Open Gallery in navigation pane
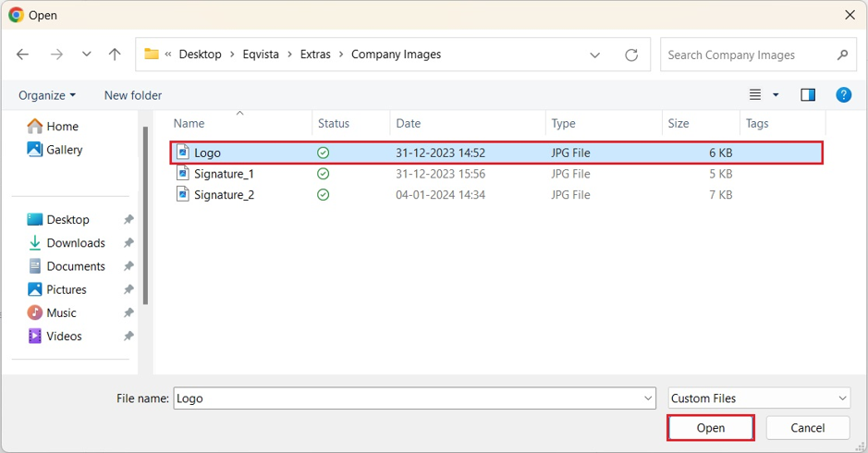 click(55, 150)
